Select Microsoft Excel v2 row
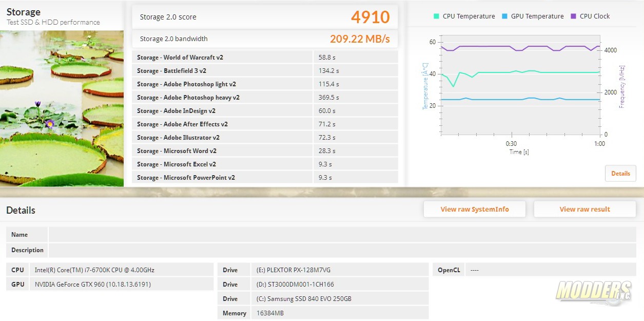 [x=265, y=164]
